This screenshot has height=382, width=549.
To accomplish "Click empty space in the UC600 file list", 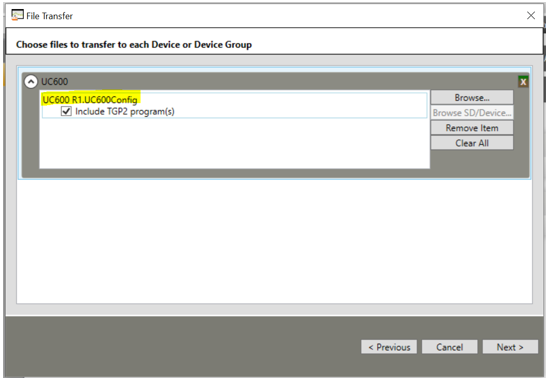I will click(234, 144).
